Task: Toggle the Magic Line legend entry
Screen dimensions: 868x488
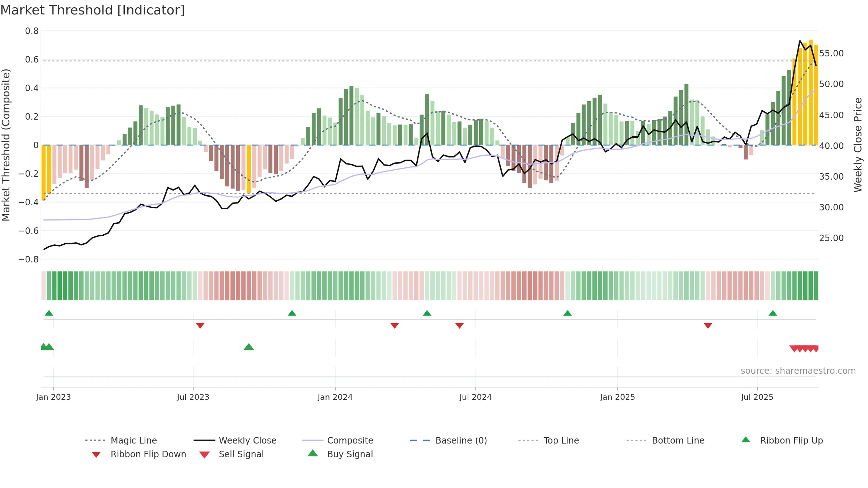Action: (x=121, y=440)
